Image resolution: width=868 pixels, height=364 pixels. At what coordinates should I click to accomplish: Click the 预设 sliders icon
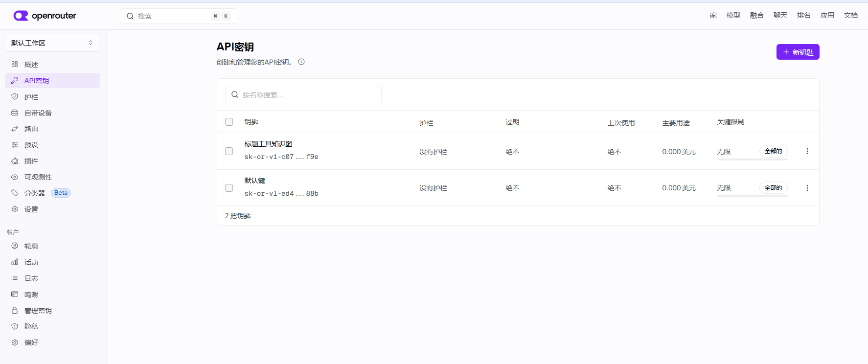coord(15,145)
